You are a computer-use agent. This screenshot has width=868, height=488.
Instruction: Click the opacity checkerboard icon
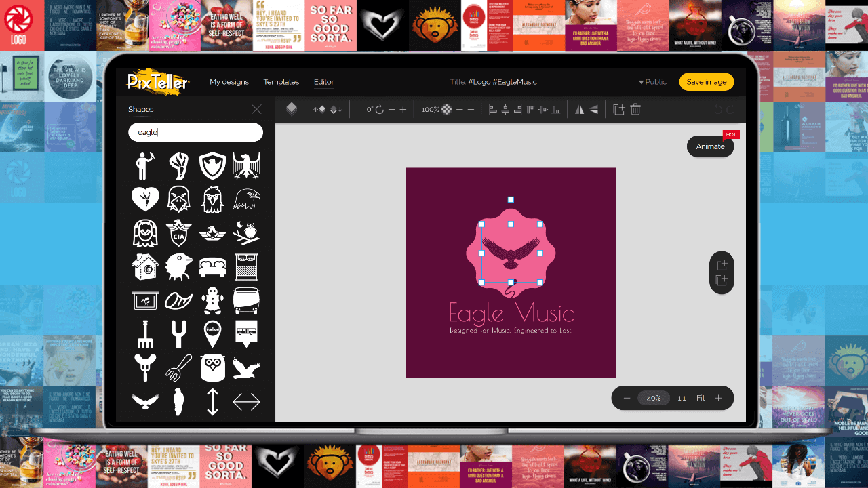coord(446,109)
